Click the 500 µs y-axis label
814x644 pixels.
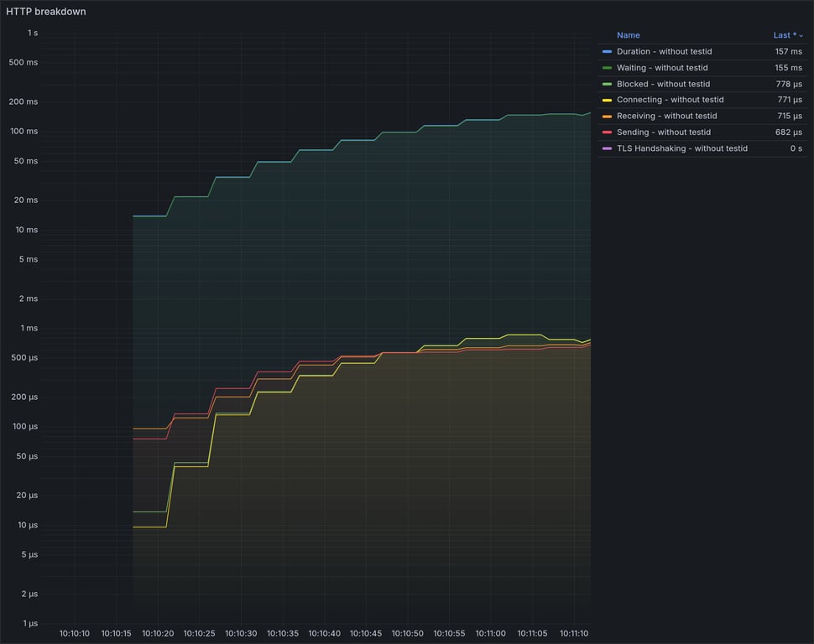tap(24, 357)
